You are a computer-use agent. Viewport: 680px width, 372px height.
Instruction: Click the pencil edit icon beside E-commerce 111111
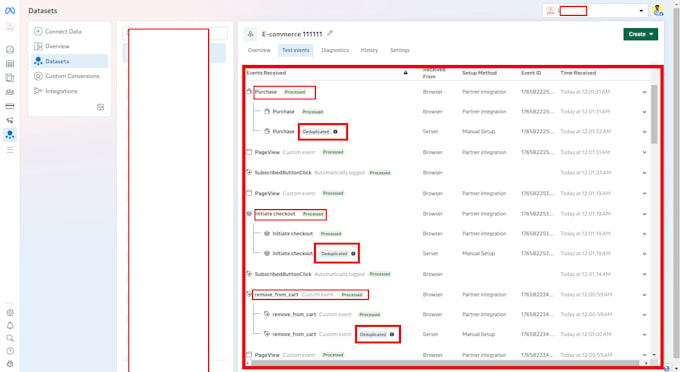click(330, 33)
